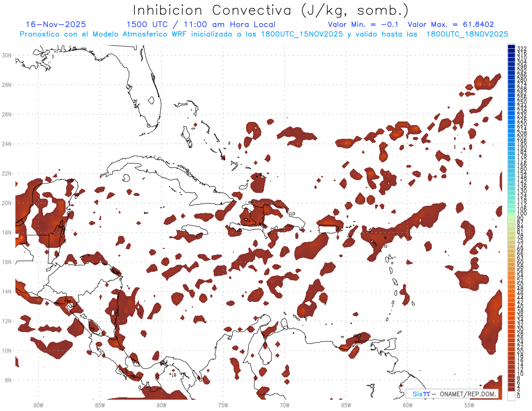The width and height of the screenshot is (532, 411).
Task: Click the '60W' longitude label
Action: [408, 405]
